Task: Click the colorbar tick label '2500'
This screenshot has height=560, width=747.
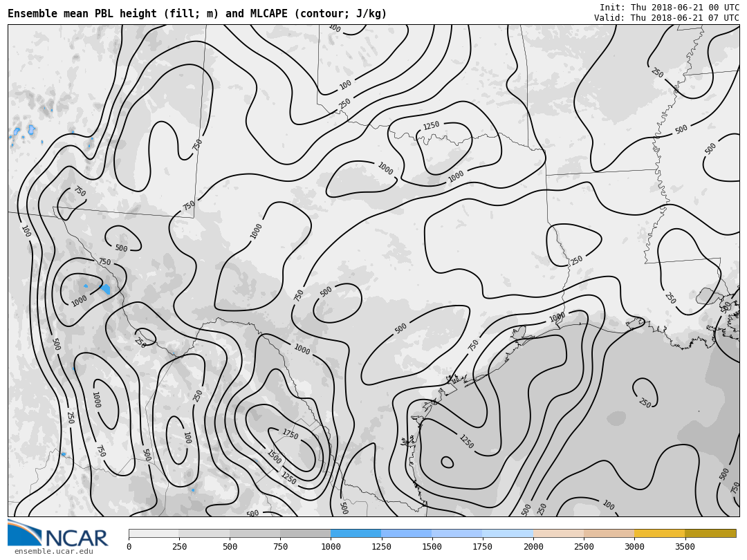Action: (584, 547)
